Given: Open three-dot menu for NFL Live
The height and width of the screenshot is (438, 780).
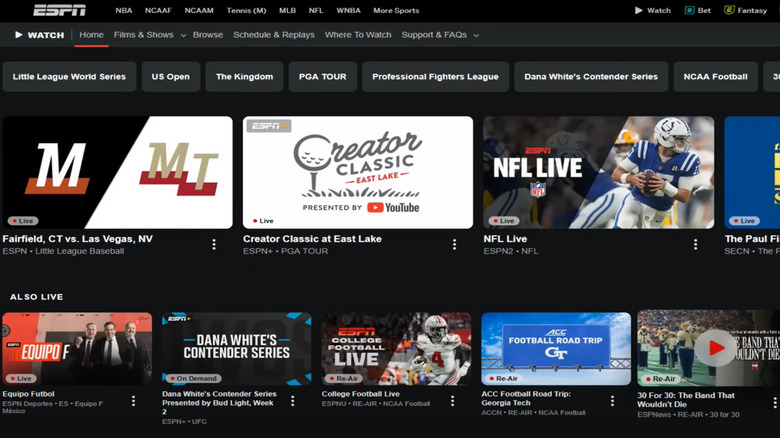Looking at the screenshot, I should pyautogui.click(x=695, y=244).
